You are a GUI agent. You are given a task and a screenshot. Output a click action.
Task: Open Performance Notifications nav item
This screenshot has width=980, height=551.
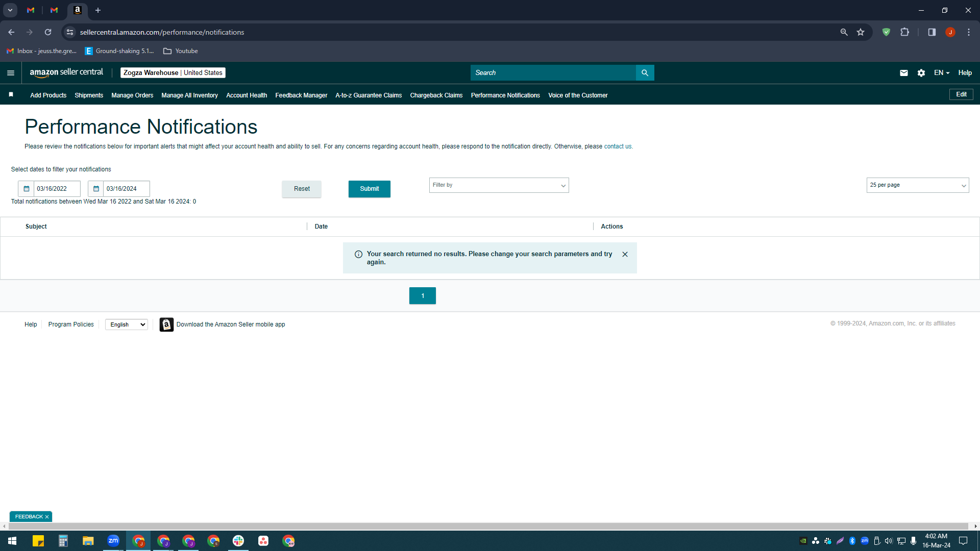[x=505, y=95]
